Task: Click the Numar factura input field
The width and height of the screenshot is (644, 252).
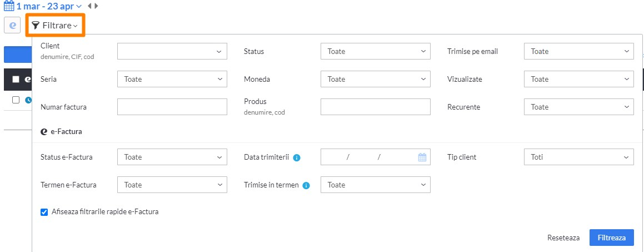Action: [172, 107]
